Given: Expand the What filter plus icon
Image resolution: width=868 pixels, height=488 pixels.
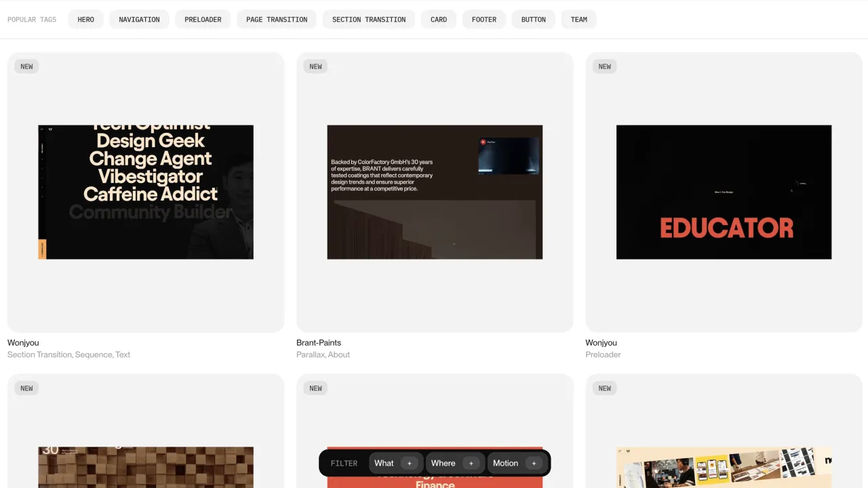Looking at the screenshot, I should coord(409,463).
